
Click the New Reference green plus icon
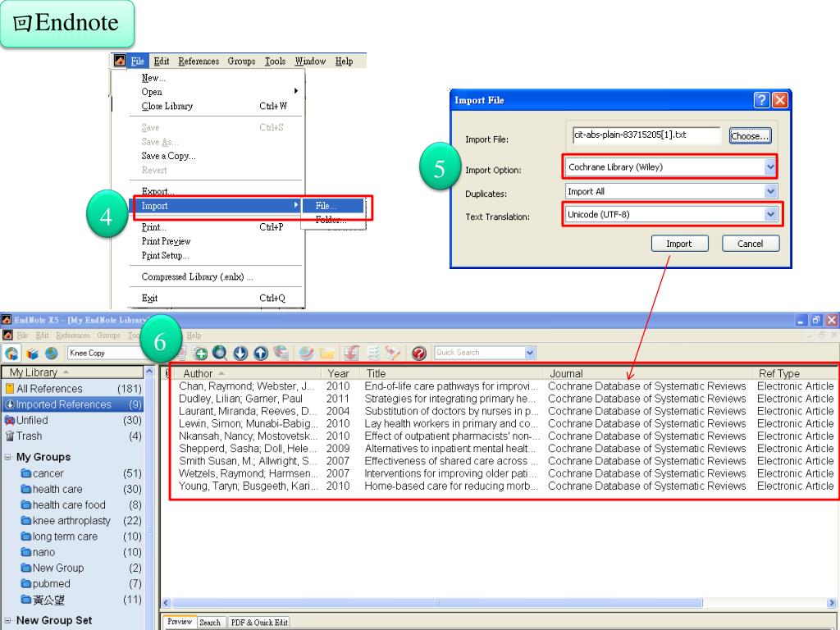point(200,353)
